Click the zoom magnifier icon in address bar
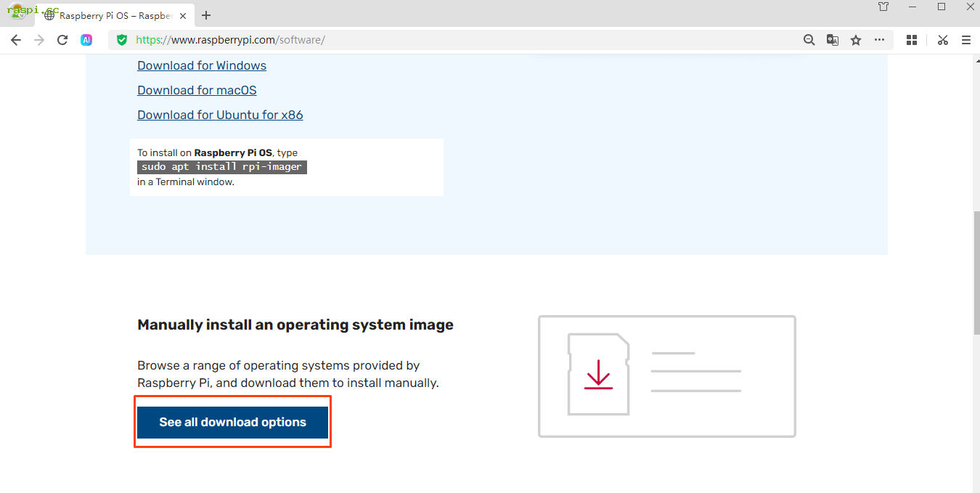 pos(809,40)
